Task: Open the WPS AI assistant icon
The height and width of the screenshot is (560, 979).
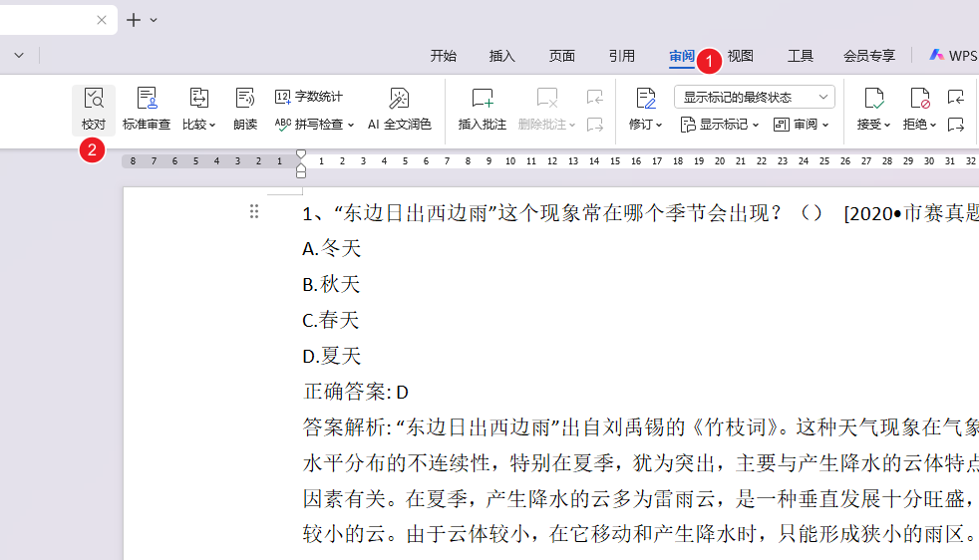Action: [x=936, y=56]
